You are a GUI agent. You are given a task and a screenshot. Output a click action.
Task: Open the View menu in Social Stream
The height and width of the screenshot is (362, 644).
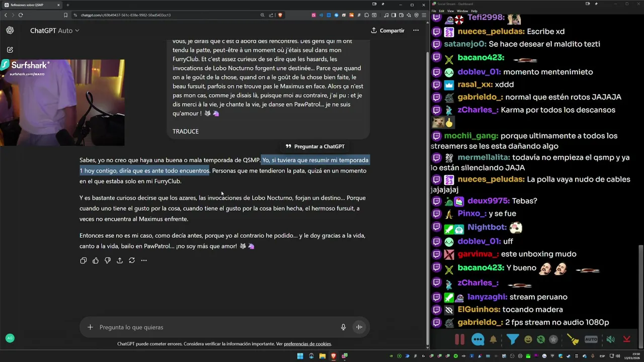click(x=450, y=11)
